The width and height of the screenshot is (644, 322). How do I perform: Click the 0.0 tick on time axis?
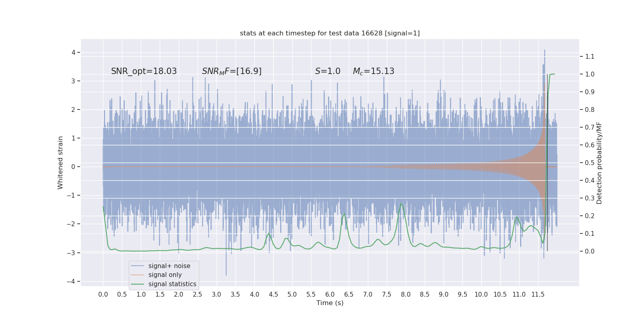click(103, 295)
